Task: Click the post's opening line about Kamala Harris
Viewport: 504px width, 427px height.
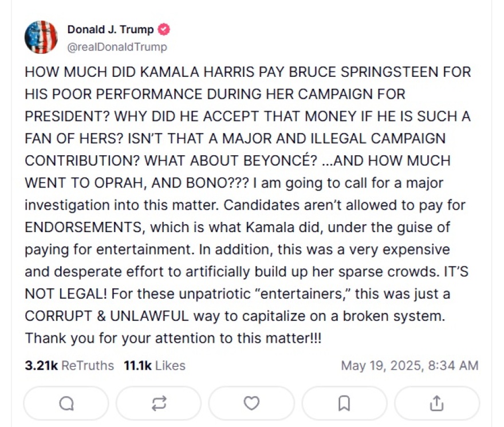Action: pyautogui.click(x=247, y=73)
